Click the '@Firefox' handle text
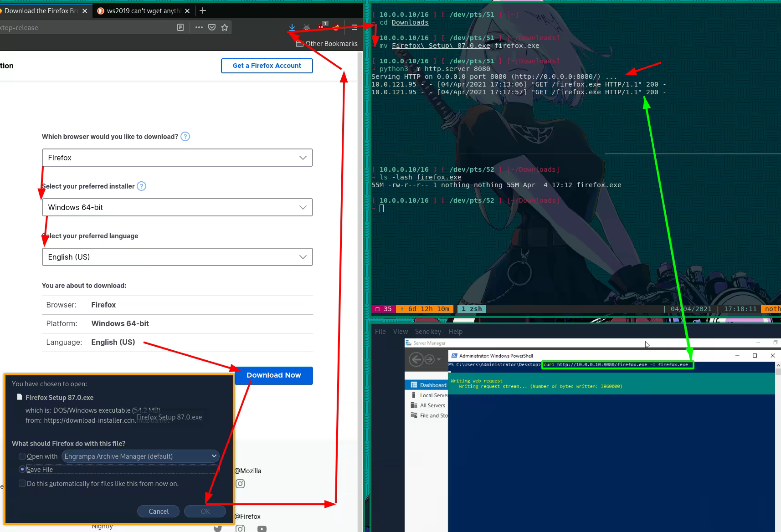The height and width of the screenshot is (532, 781). (247, 517)
